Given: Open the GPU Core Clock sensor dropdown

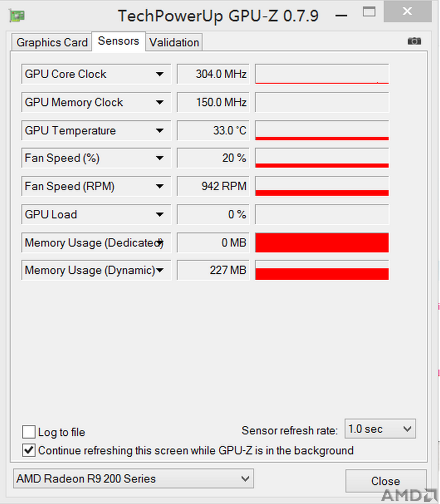Looking at the screenshot, I should tap(160, 74).
